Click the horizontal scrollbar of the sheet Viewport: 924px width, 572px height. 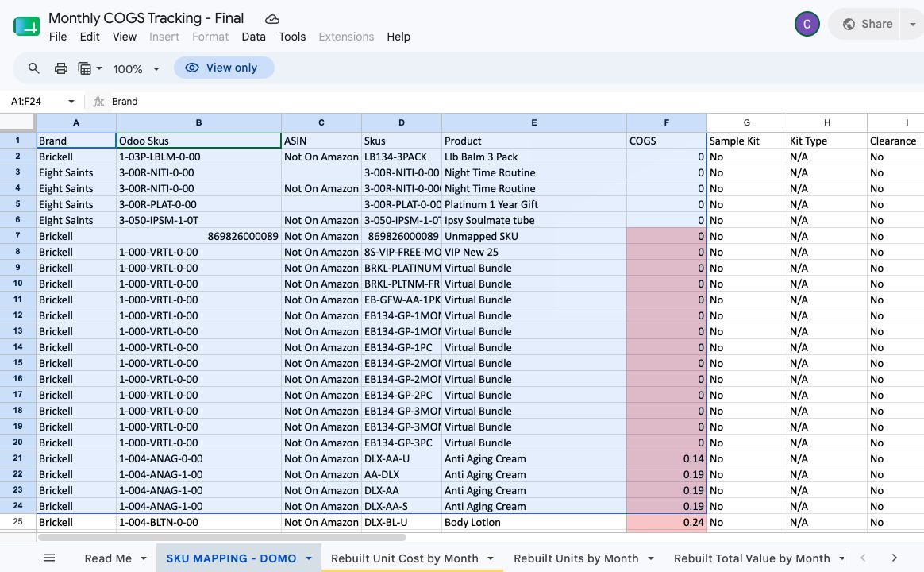tap(221, 537)
